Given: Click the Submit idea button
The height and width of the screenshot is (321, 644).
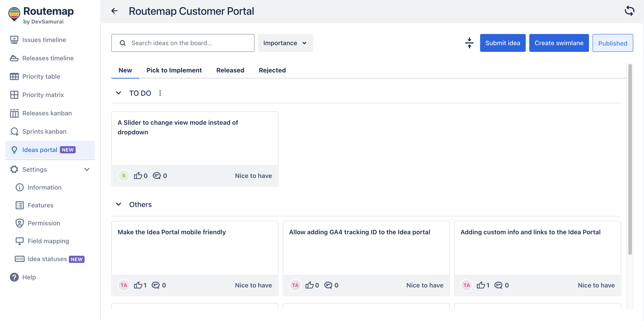Looking at the screenshot, I should point(502,43).
